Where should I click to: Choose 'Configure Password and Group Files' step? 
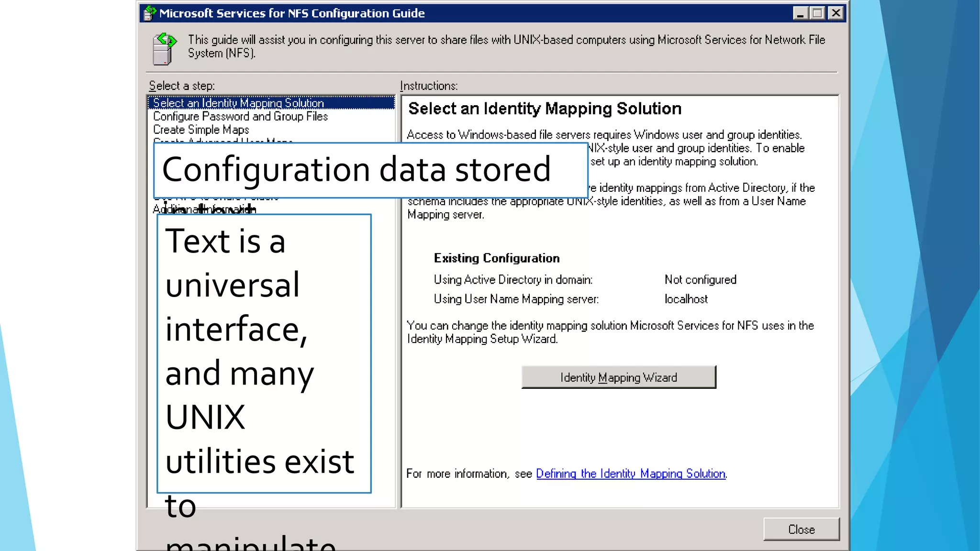tap(240, 116)
